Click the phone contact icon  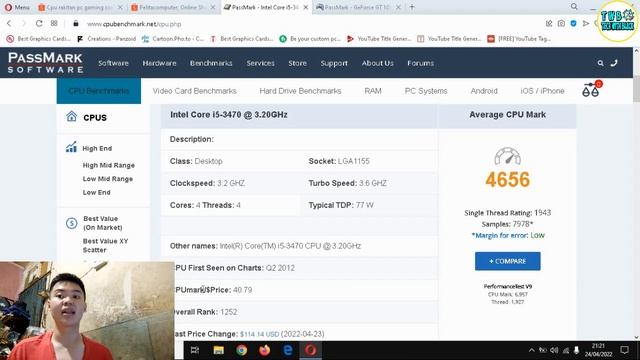tap(614, 63)
